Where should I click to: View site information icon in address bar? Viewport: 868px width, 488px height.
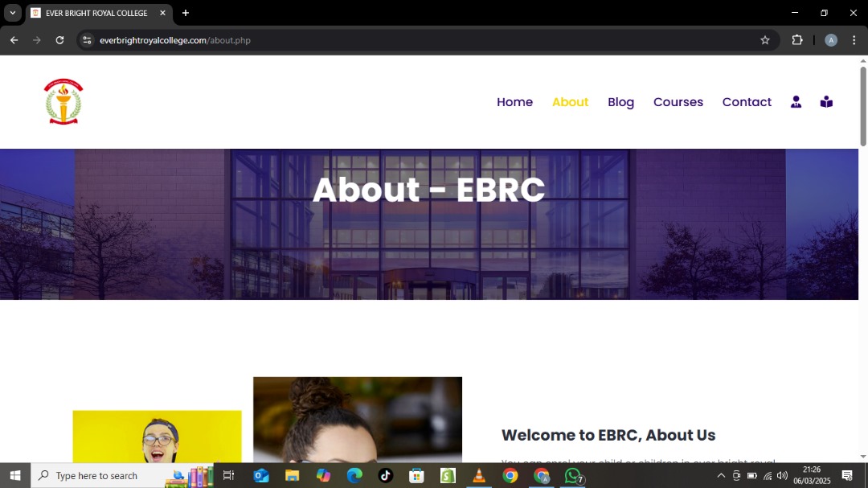tap(87, 40)
